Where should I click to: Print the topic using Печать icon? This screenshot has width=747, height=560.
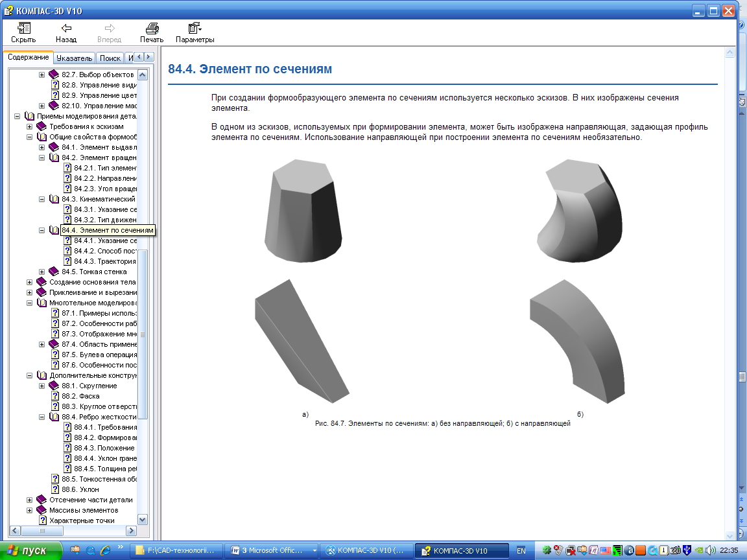pos(152,29)
